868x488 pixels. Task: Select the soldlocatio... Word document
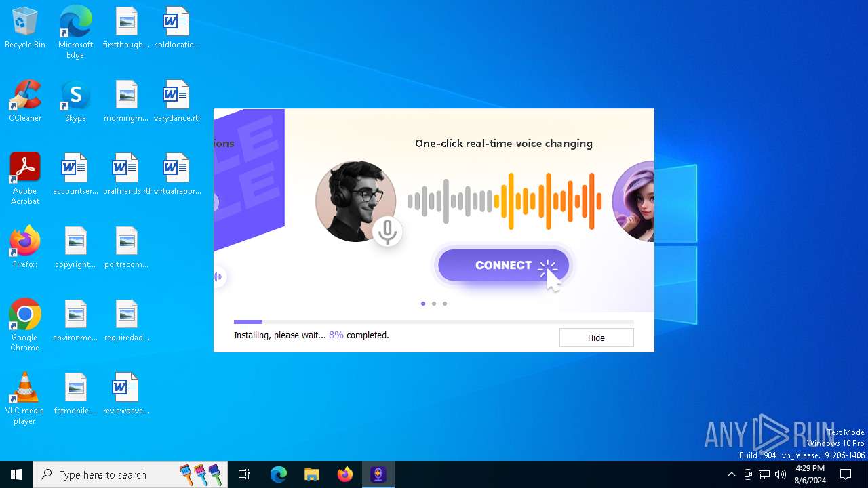coord(177,28)
